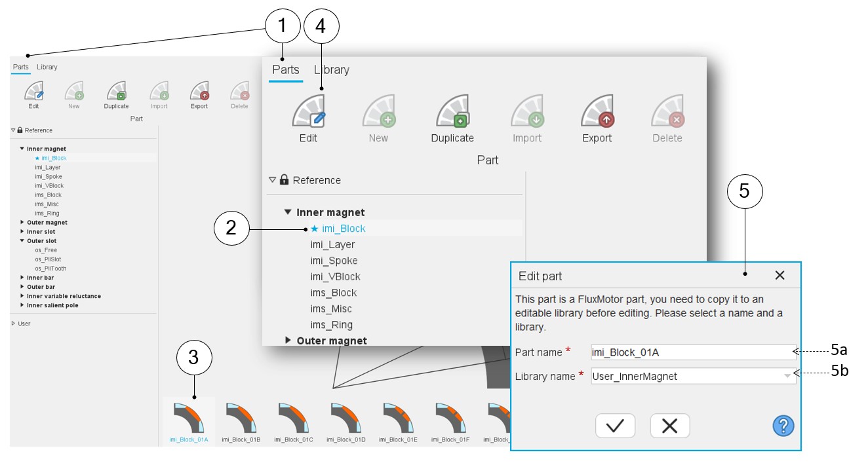The height and width of the screenshot is (465, 868).
Task: Select os_Free in small tree
Action: point(47,250)
